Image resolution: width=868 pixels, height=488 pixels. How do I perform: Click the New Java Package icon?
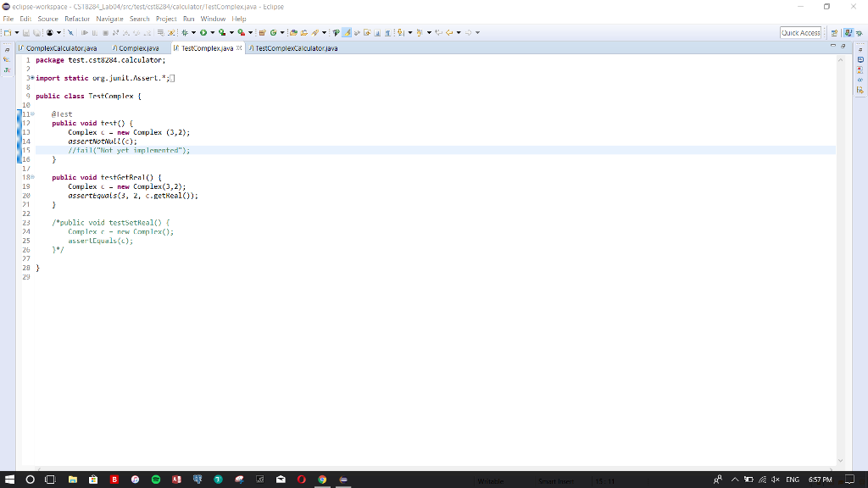coord(263,33)
